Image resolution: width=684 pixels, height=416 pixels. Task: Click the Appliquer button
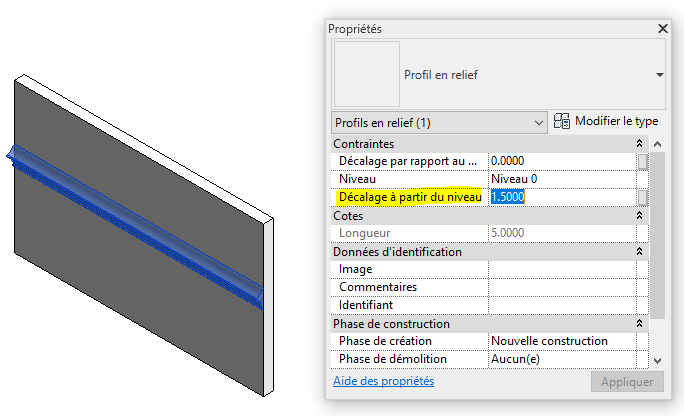tap(626, 382)
